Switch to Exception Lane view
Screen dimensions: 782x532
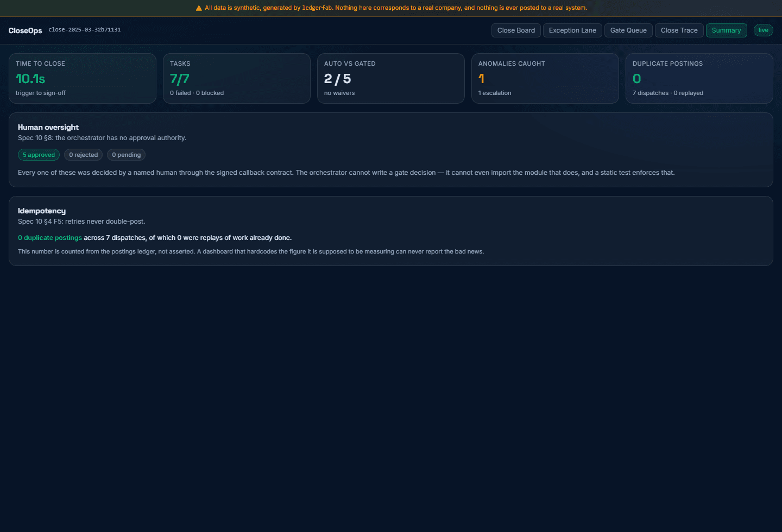coord(572,30)
